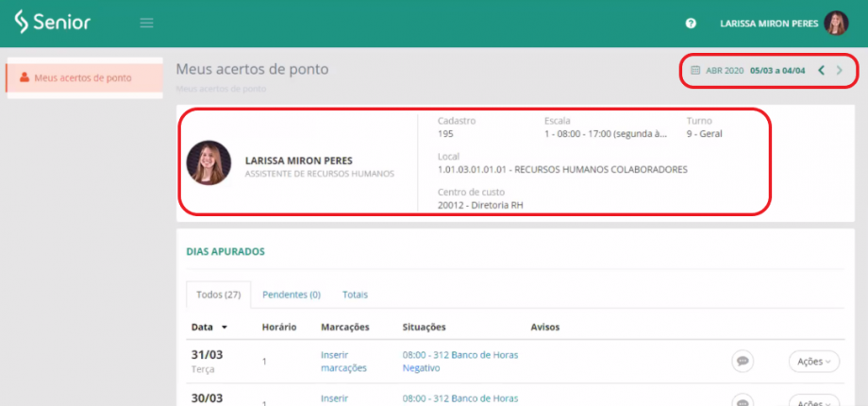Viewport: 868px width, 406px height.
Task: Select the Todos (27) tab
Action: pos(218,295)
